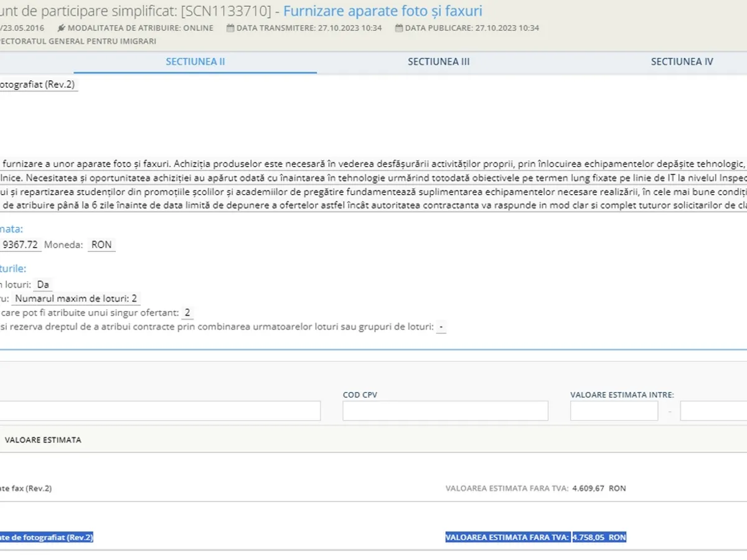Image resolution: width=747 pixels, height=560 pixels.
Task: Click the RON currency field
Action: tap(101, 245)
